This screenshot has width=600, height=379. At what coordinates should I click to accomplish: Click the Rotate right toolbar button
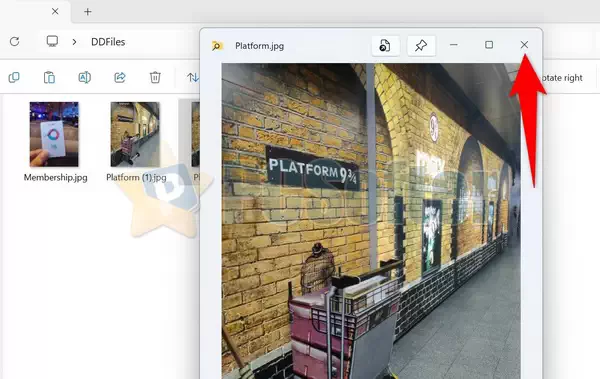pyautogui.click(x=561, y=78)
